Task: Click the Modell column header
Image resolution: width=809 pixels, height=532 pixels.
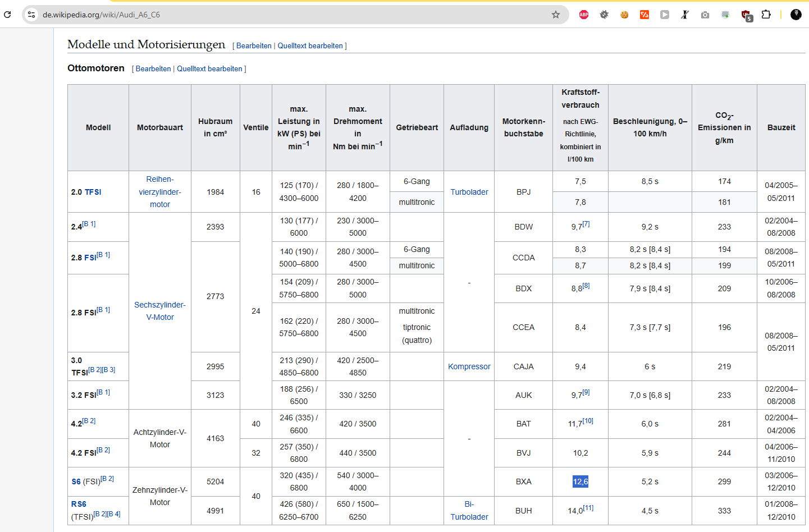Action: click(x=98, y=128)
